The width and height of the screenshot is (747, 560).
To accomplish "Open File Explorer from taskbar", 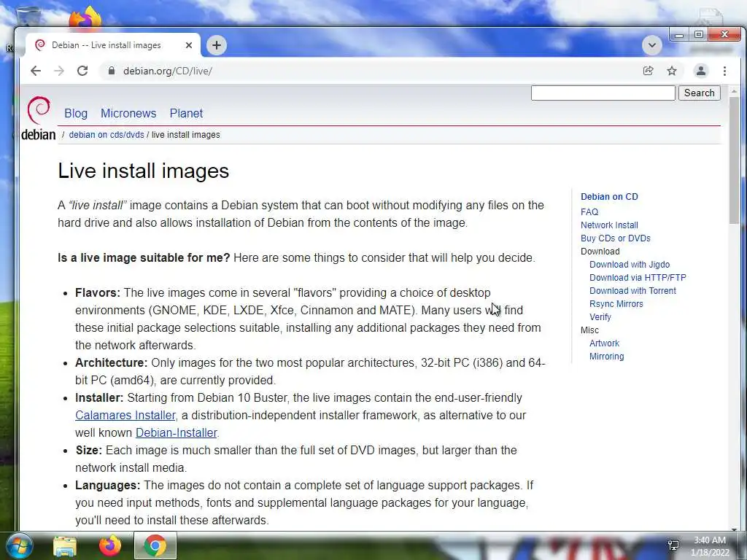I will point(65,546).
